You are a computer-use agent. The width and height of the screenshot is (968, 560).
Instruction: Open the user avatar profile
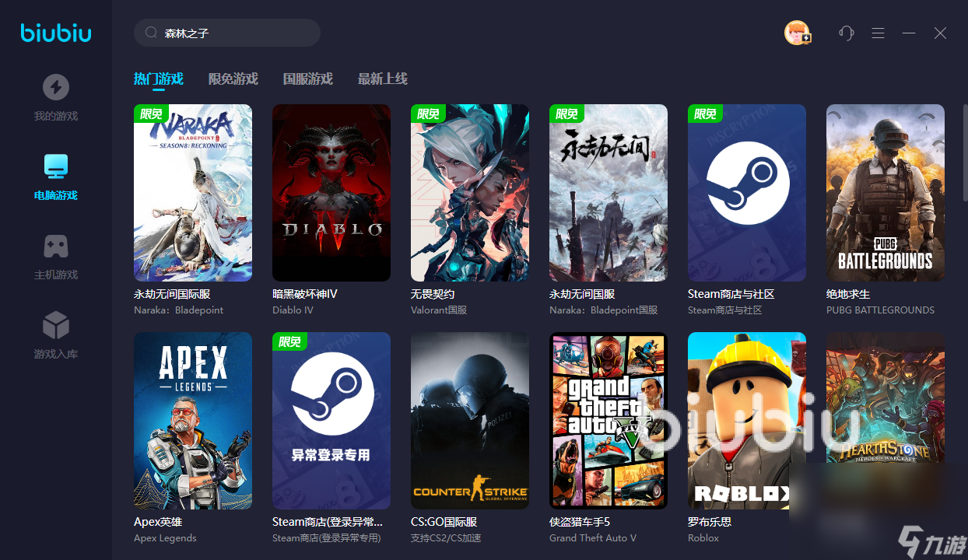click(x=797, y=33)
